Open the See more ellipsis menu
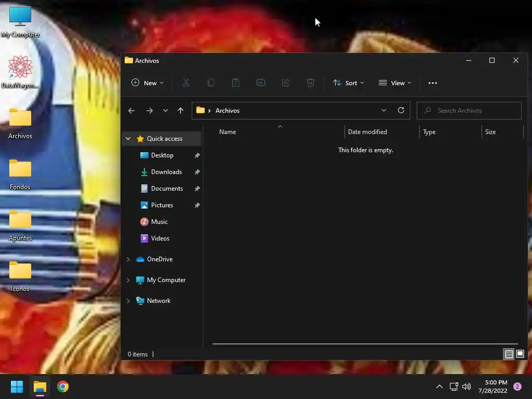This screenshot has height=399, width=532. point(433,83)
